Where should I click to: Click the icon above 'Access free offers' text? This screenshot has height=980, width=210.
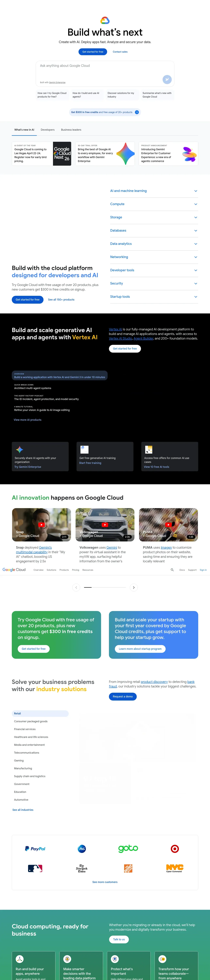pyautogui.click(x=149, y=450)
